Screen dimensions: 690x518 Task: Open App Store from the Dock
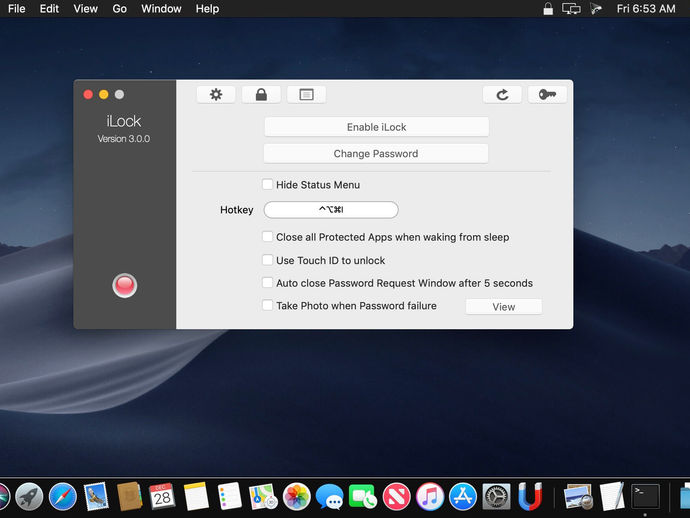coord(463,497)
